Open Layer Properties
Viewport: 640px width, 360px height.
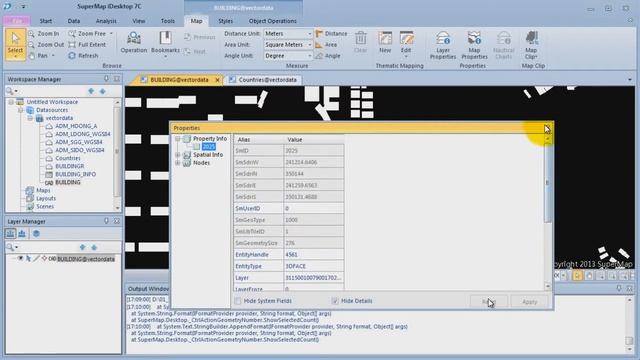[443, 45]
